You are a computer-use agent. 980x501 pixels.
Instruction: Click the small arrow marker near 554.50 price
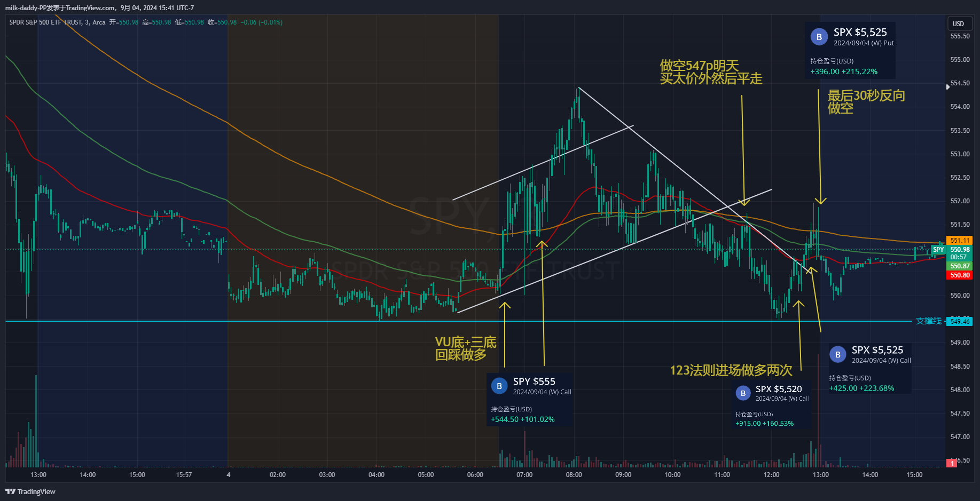click(948, 86)
